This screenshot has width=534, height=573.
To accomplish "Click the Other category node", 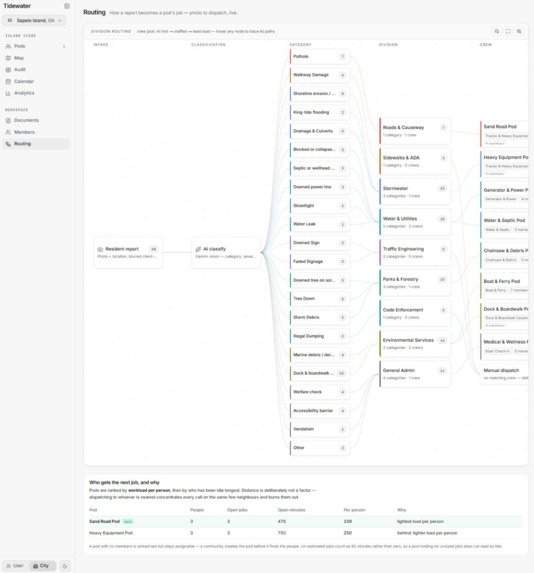I will [x=319, y=448].
